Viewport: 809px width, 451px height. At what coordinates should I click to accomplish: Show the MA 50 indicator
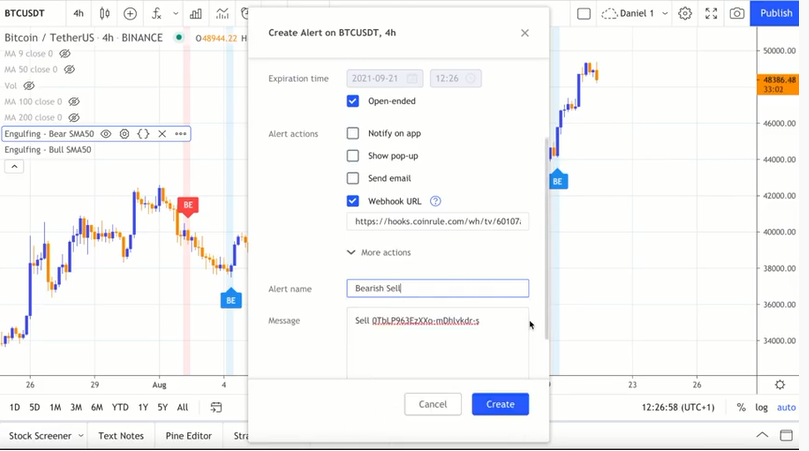pyautogui.click(x=69, y=69)
